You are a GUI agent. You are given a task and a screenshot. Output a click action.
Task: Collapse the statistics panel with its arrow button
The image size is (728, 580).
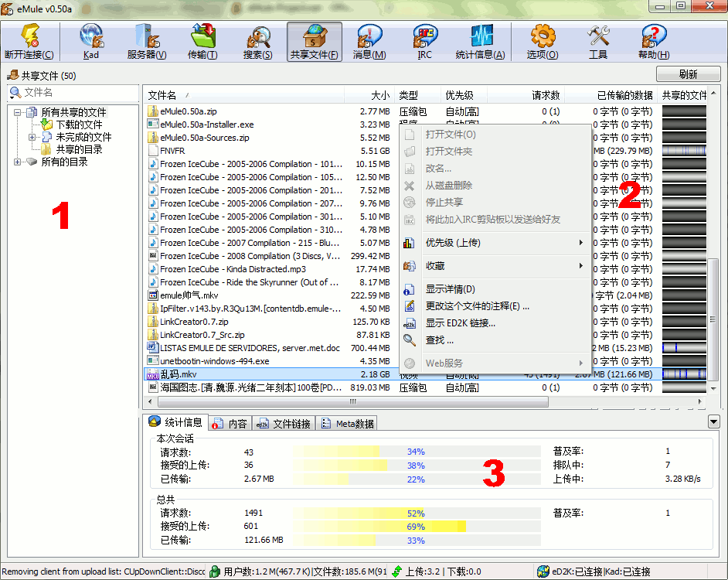pos(713,421)
